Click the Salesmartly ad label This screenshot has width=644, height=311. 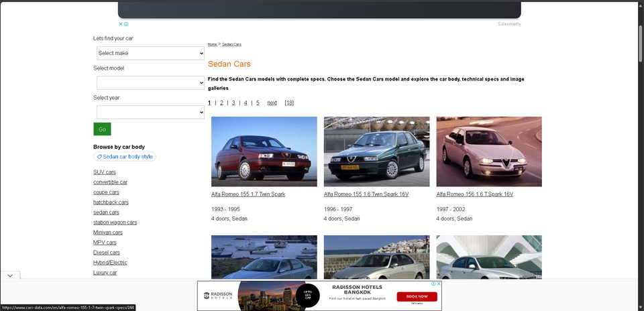[x=509, y=24]
